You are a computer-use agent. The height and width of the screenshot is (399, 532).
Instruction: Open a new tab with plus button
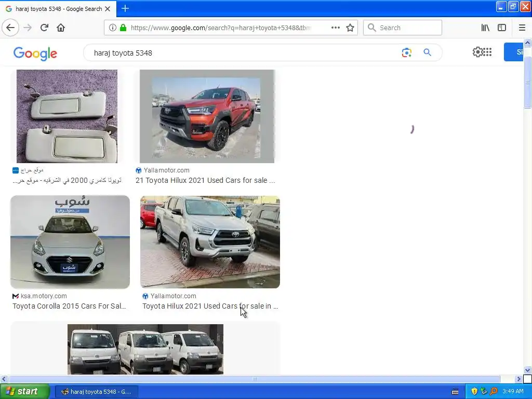(125, 8)
